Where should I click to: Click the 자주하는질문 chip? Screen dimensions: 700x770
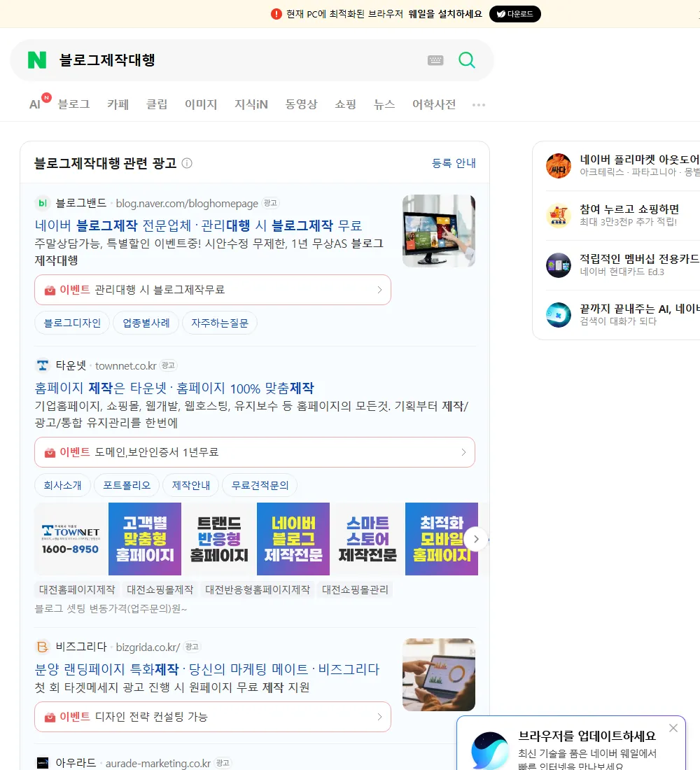pos(220,323)
